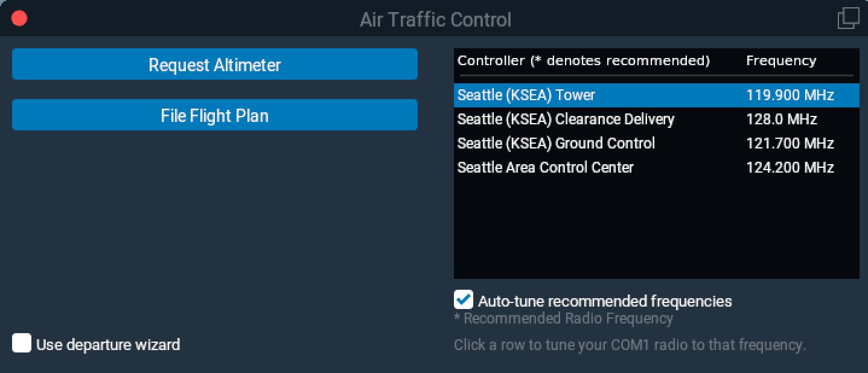Pop out the Air Traffic Control window
This screenshot has width=868, height=373.
click(848, 18)
